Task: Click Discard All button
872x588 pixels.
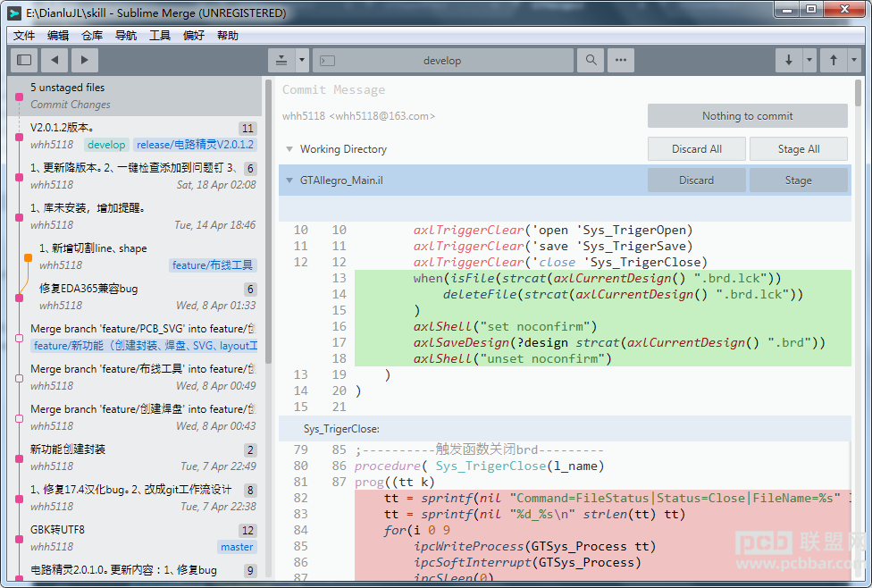Action: click(x=696, y=148)
